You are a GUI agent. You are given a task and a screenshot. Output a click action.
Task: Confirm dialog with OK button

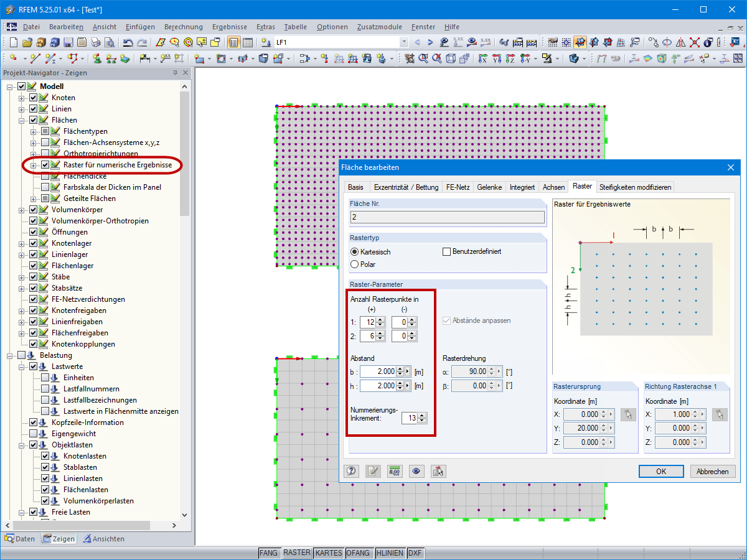(x=661, y=471)
